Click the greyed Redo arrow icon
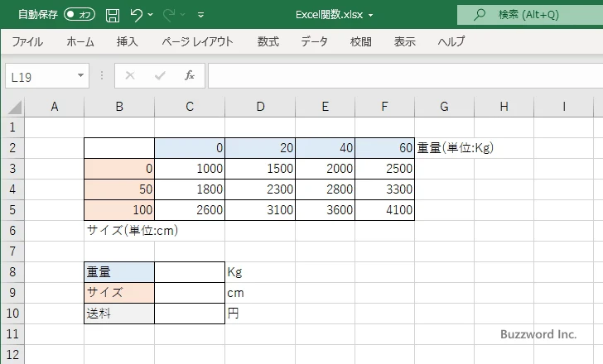Image resolution: width=603 pixels, height=364 pixels. 168,15
